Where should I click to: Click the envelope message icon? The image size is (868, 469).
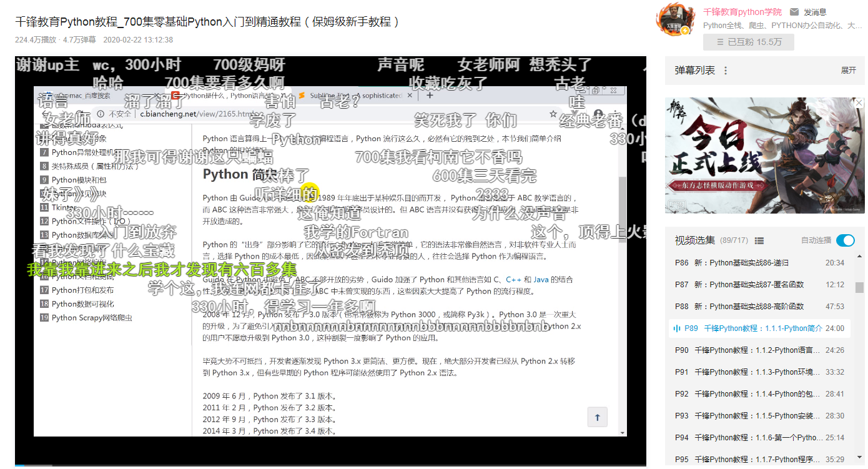point(794,12)
